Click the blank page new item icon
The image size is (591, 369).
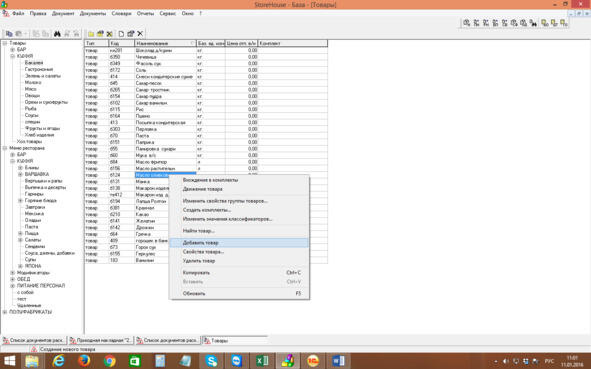click(121, 34)
